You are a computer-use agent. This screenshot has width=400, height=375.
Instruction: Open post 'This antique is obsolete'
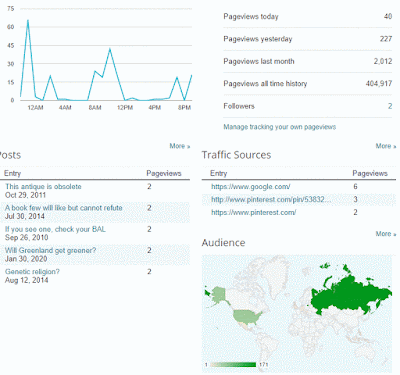click(x=43, y=186)
